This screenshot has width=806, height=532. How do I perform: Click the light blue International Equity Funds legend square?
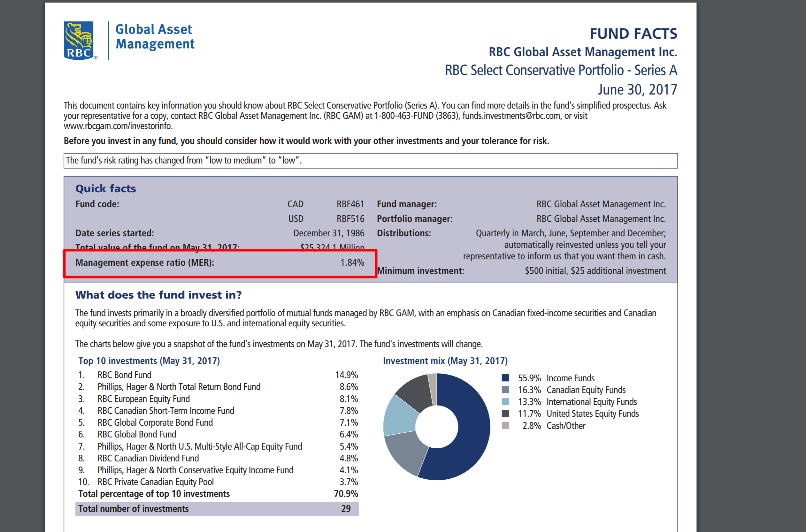pyautogui.click(x=505, y=402)
